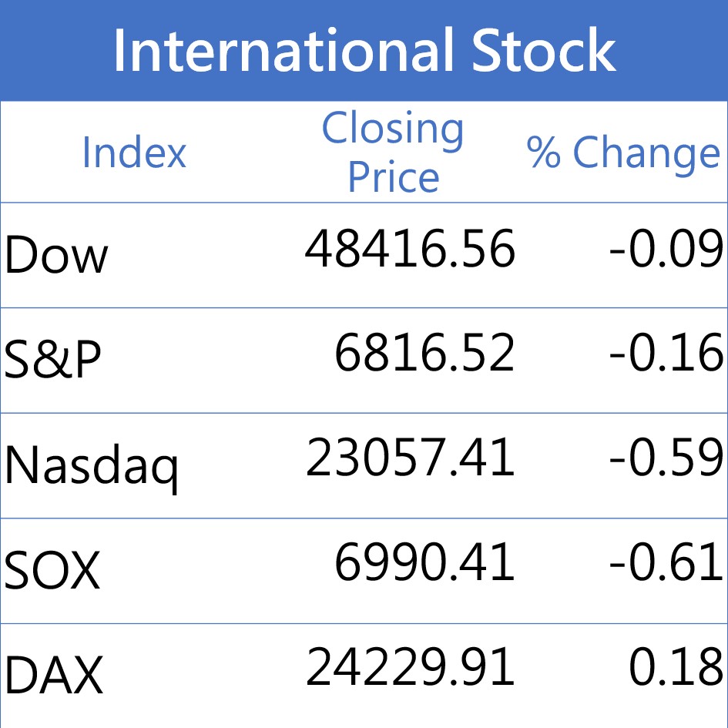Click the DAX index name
728x728 pixels.
53,676
